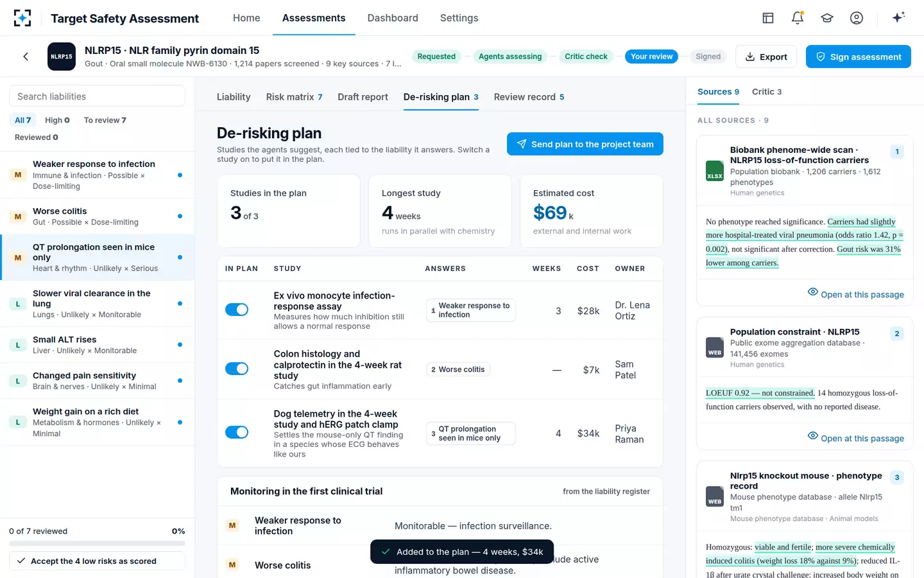The height and width of the screenshot is (578, 924).
Task: Select the Weaker response to infection liability
Action: [x=97, y=175]
